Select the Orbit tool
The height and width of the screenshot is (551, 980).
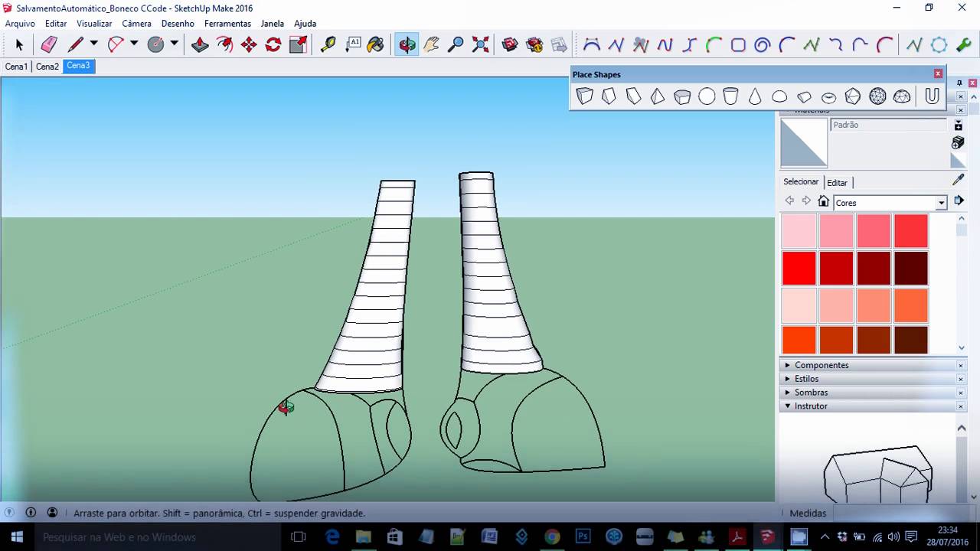[407, 44]
